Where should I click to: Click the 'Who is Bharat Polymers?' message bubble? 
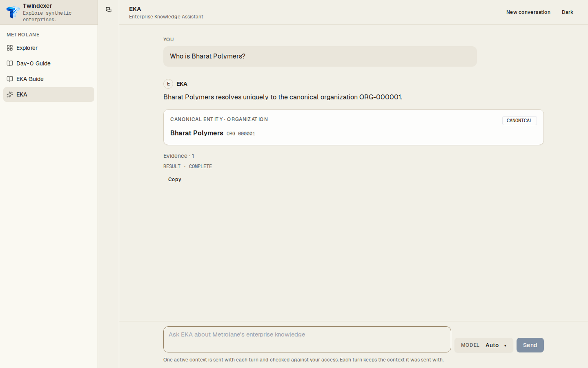tap(320, 56)
